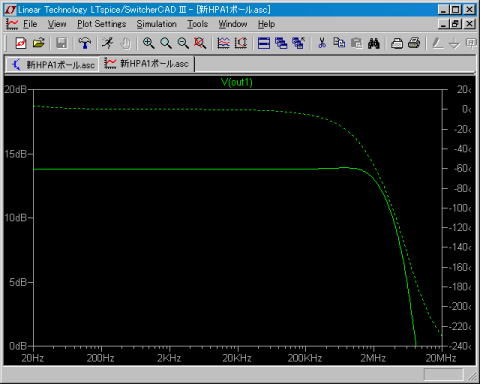Click the Zoom Full Extents crossed magnifier icon
The image size is (480, 384).
click(x=200, y=43)
